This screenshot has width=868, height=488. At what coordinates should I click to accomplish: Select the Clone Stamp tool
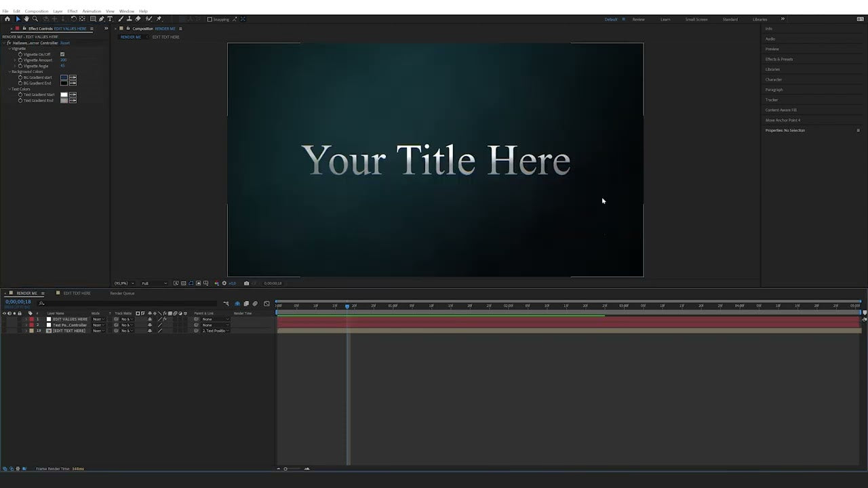pyautogui.click(x=130, y=19)
